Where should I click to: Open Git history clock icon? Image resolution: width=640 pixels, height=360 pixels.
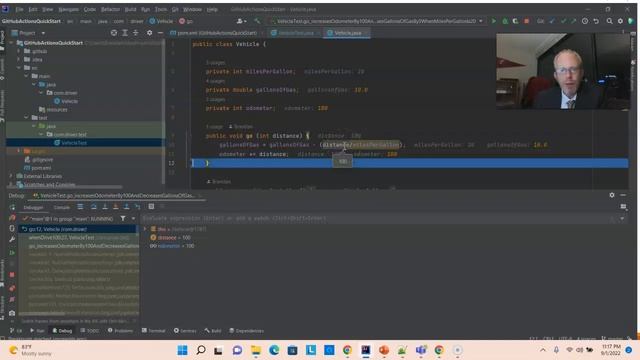click(585, 21)
